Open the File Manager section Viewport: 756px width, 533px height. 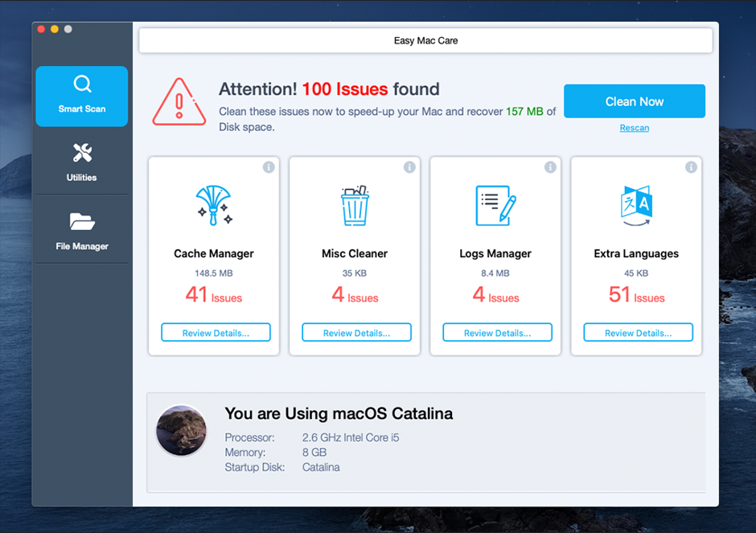click(x=81, y=232)
